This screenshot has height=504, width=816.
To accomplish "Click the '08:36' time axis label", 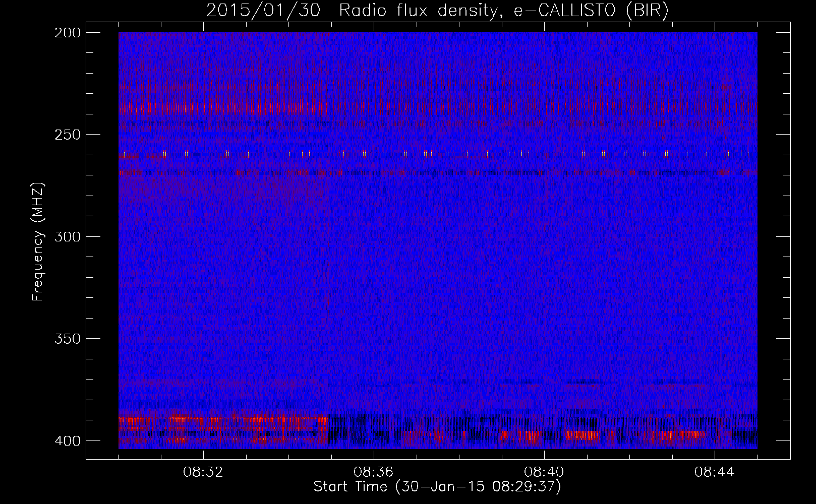I will [x=374, y=472].
